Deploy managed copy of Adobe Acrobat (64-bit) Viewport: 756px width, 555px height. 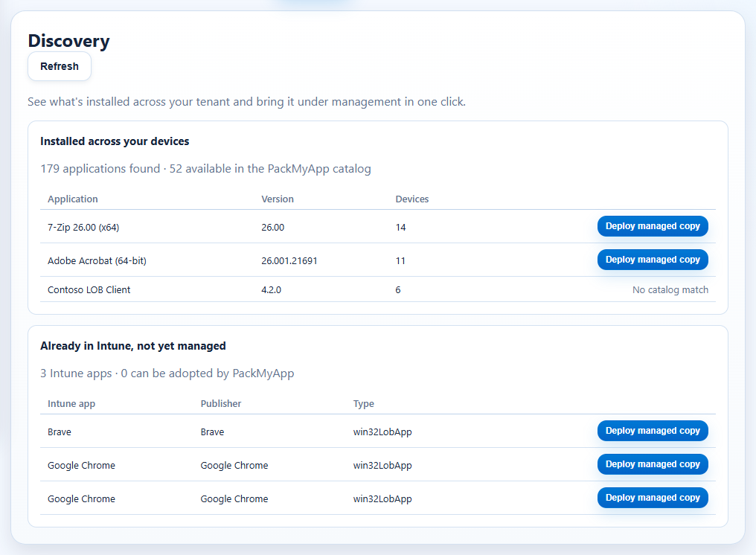click(653, 260)
